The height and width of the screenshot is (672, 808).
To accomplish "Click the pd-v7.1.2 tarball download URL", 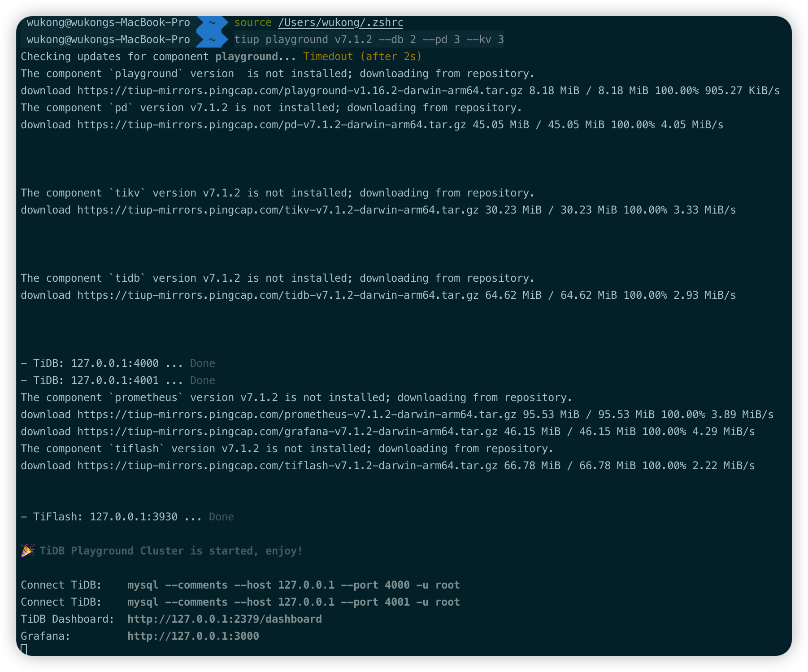I will [271, 125].
